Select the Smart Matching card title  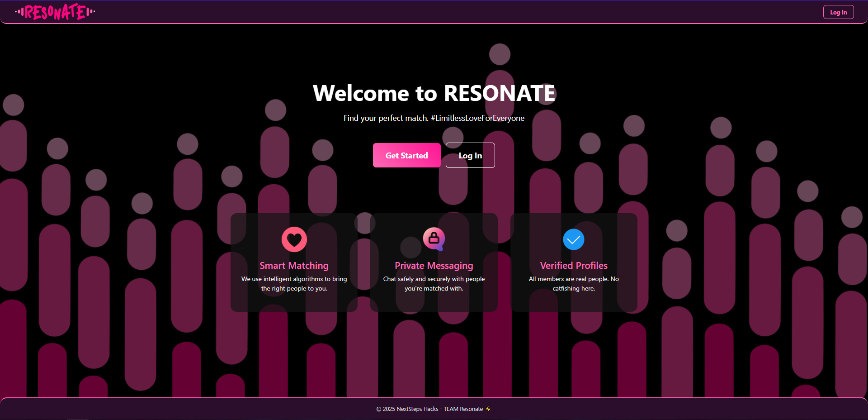pos(294,266)
